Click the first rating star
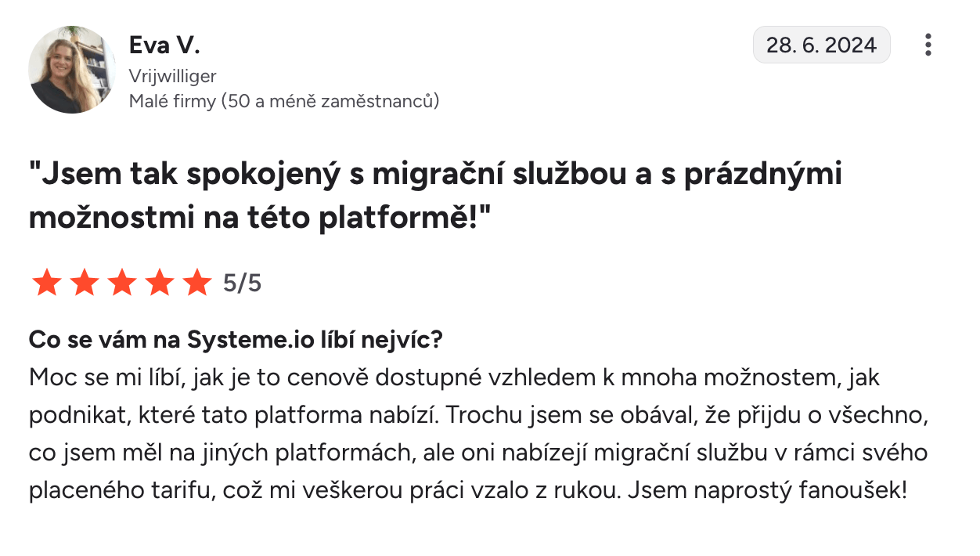This screenshot has height=556, width=980. point(45,283)
